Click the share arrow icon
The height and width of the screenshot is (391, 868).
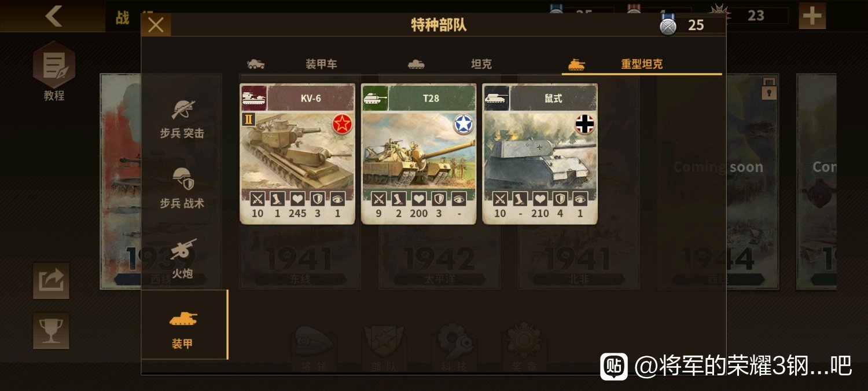(x=51, y=281)
